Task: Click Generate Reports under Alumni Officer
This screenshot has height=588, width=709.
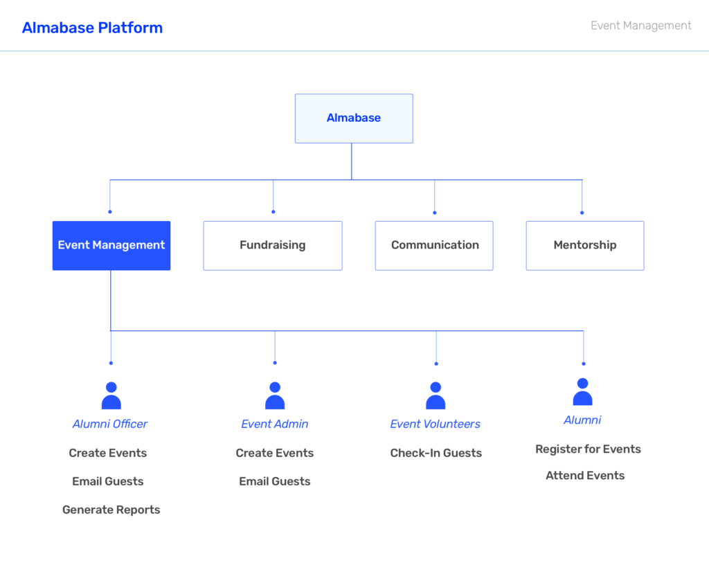Action: click(111, 510)
